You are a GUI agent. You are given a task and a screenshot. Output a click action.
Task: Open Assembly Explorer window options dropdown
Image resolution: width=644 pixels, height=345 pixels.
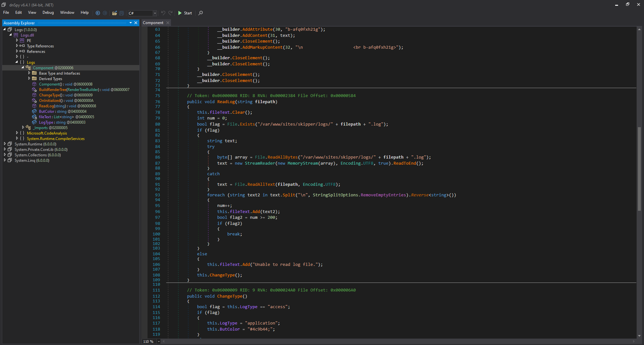pyautogui.click(x=131, y=23)
